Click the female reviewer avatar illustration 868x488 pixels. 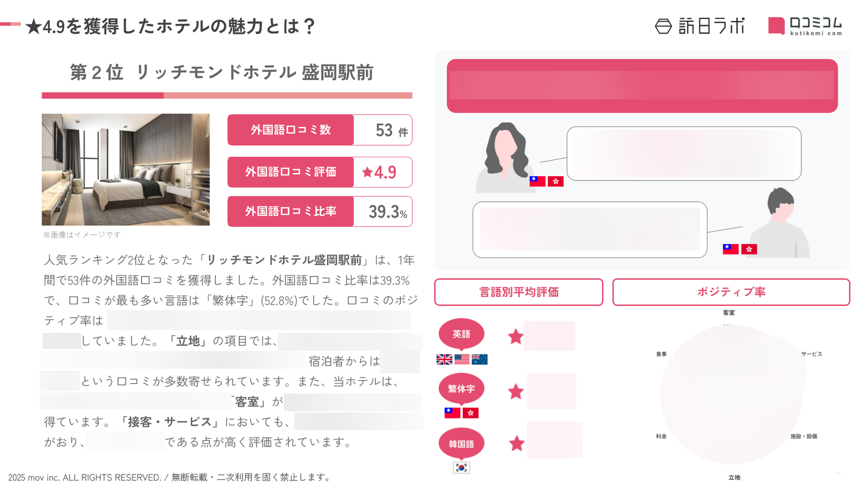click(x=505, y=157)
